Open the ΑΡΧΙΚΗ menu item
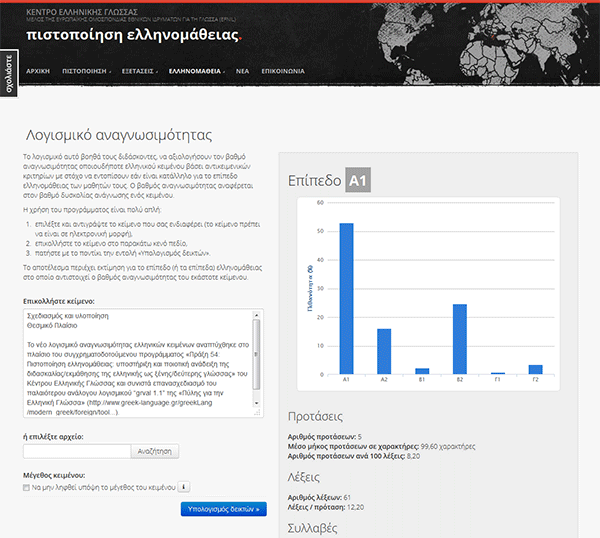 coord(38,71)
